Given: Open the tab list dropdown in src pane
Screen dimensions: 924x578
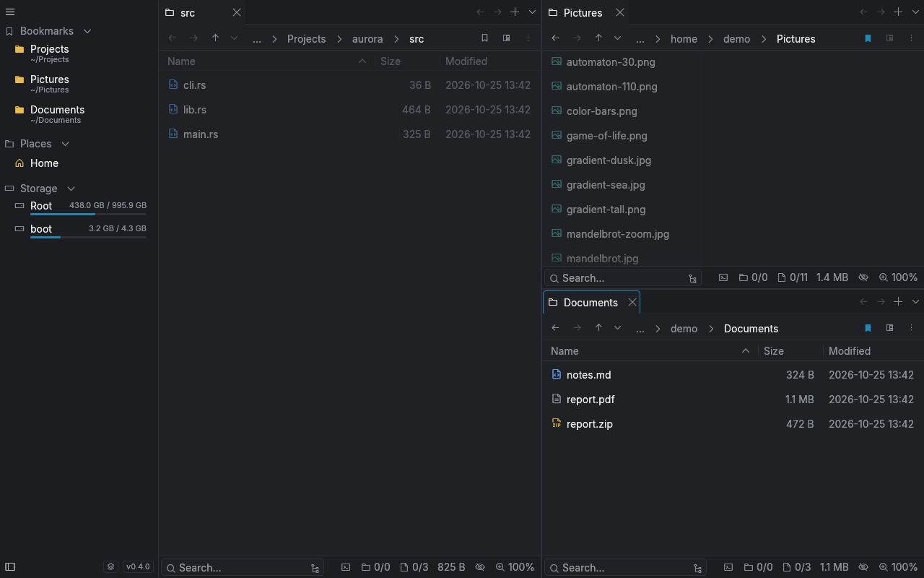Looking at the screenshot, I should point(533,12).
